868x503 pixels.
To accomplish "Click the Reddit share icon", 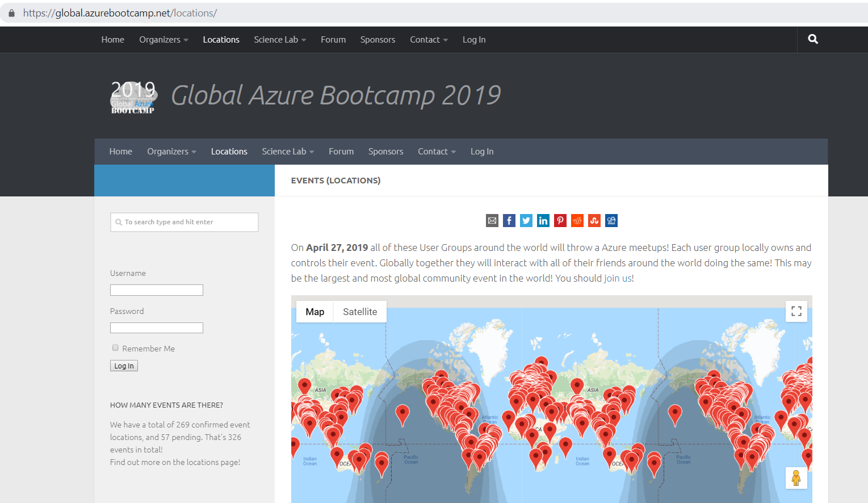I will point(577,221).
